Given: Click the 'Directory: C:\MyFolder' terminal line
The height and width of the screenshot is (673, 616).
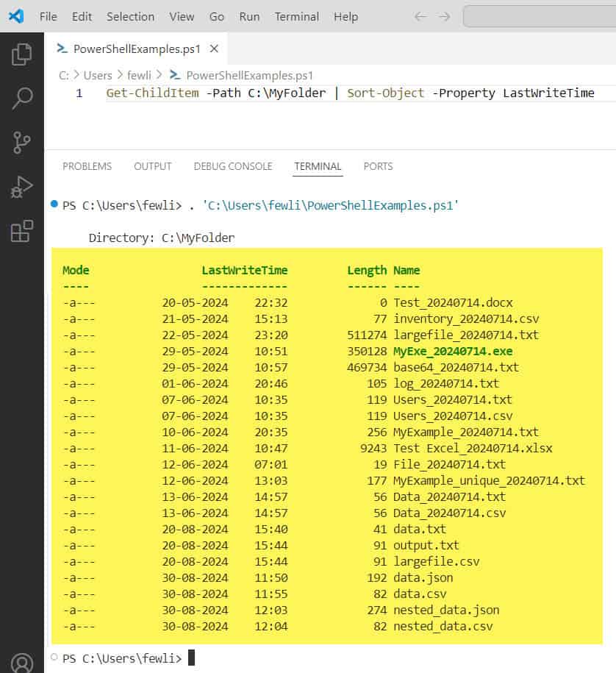Looking at the screenshot, I should [162, 238].
